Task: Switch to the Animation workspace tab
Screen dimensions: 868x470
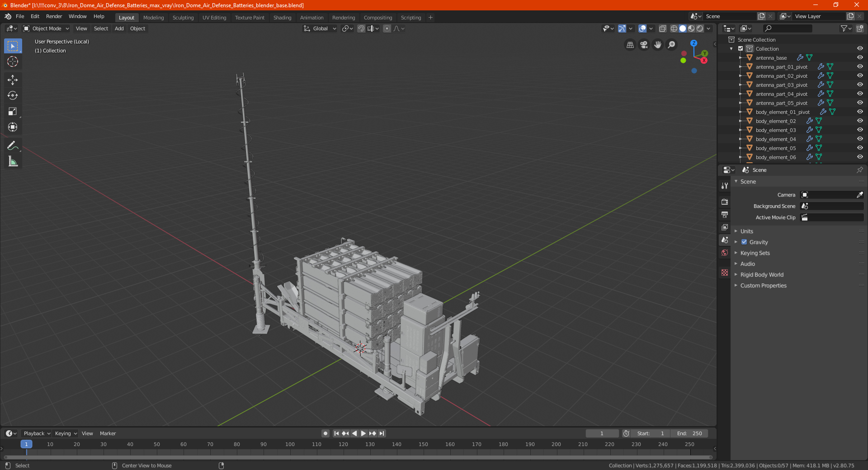Action: [311, 18]
